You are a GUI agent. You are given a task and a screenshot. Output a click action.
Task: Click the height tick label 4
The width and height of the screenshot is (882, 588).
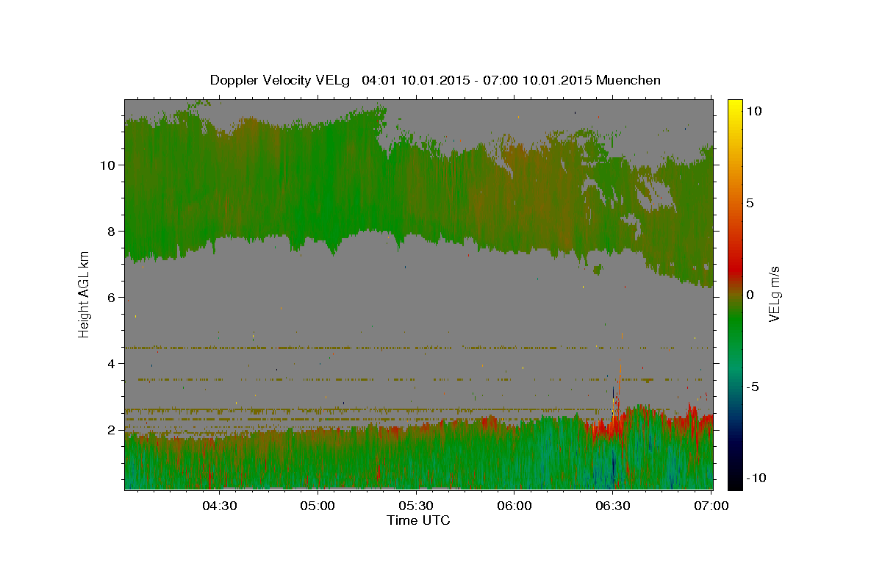coord(112,363)
